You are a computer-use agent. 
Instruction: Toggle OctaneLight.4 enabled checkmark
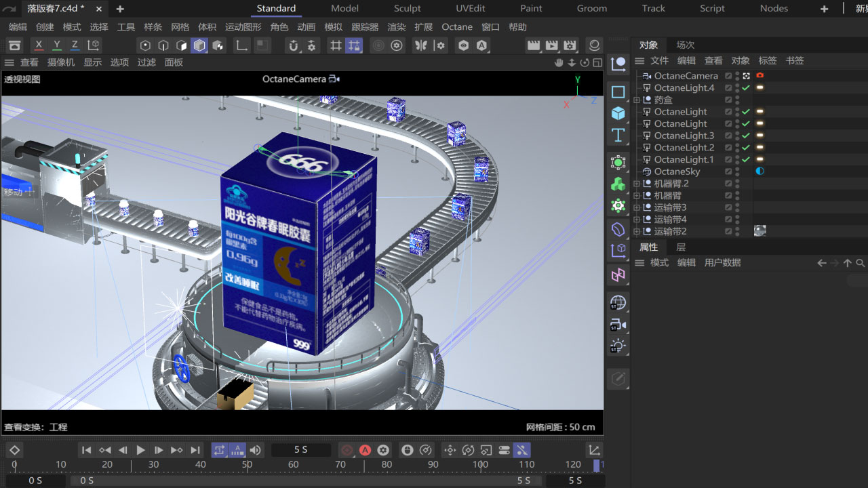point(746,88)
